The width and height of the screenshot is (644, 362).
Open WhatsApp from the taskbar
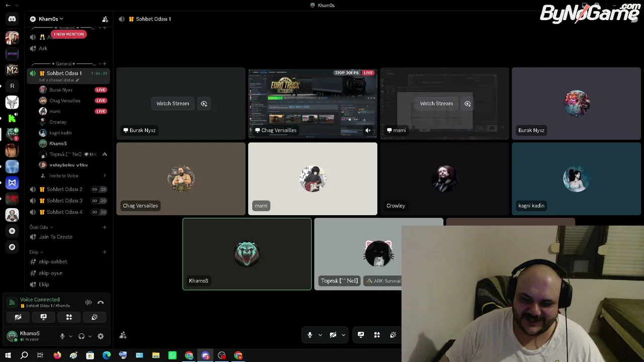pos(173,355)
